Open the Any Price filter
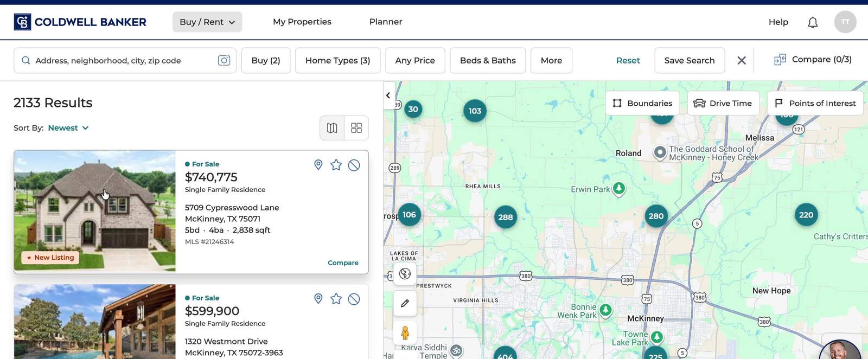 (415, 60)
